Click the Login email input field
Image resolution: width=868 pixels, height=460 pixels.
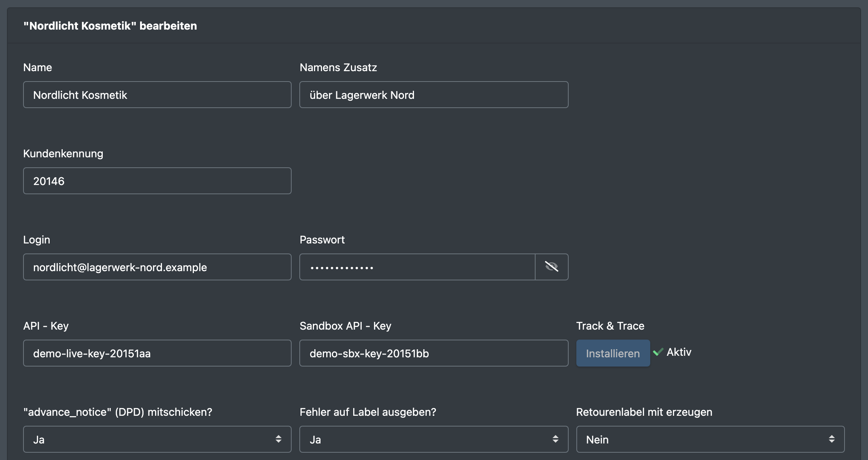pyautogui.click(x=157, y=267)
